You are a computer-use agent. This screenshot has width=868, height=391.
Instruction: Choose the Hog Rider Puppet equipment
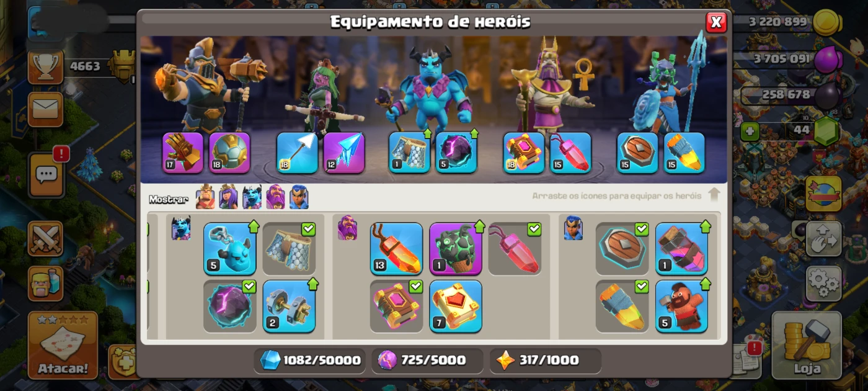(x=681, y=306)
